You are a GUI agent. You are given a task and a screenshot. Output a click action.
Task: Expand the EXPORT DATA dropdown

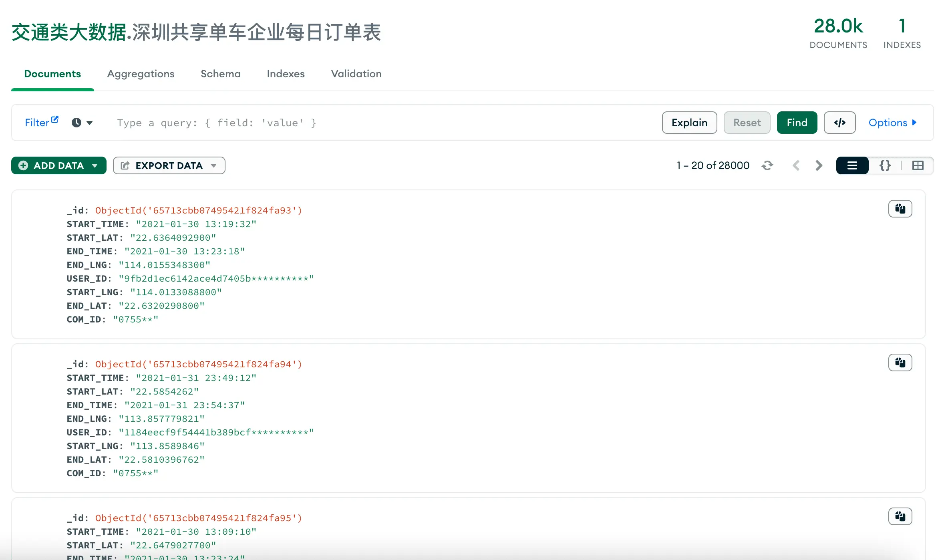pyautogui.click(x=169, y=165)
